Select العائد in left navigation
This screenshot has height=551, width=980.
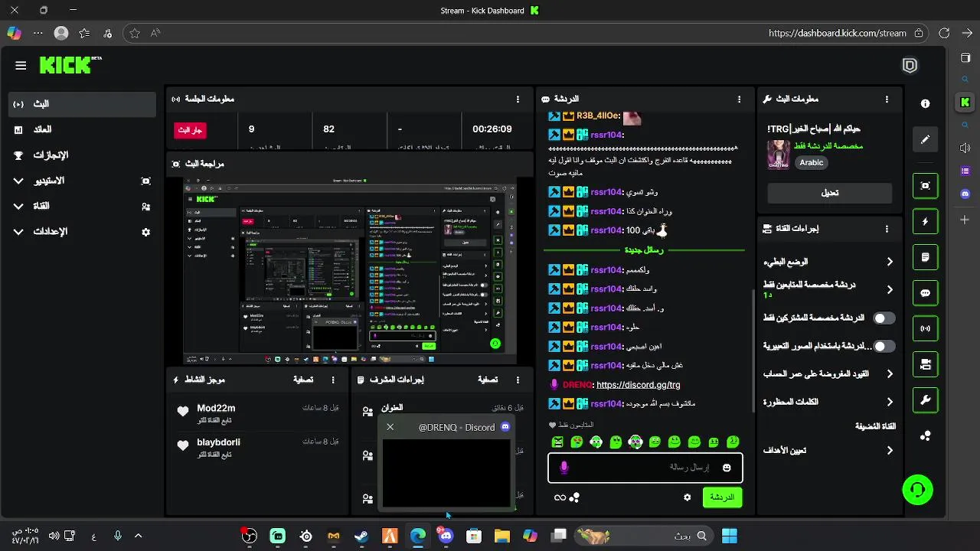pyautogui.click(x=82, y=130)
